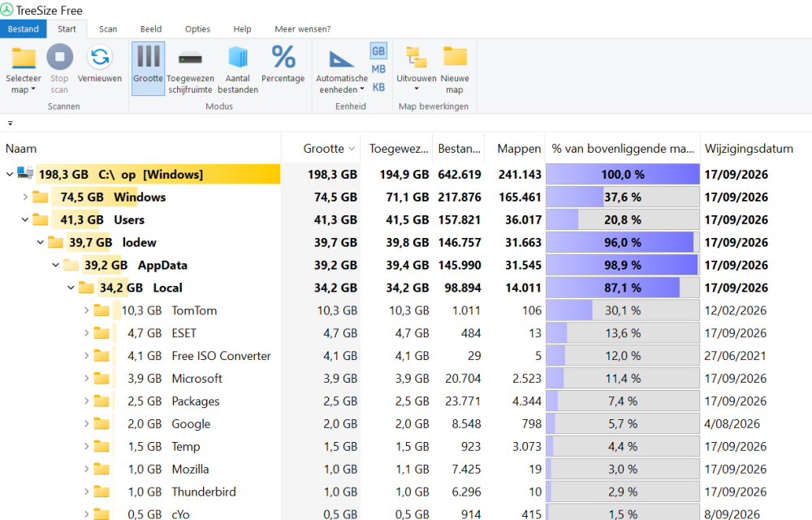Switch view mode to Percentage
Image resolution: width=812 pixels, height=520 pixels.
[283, 63]
